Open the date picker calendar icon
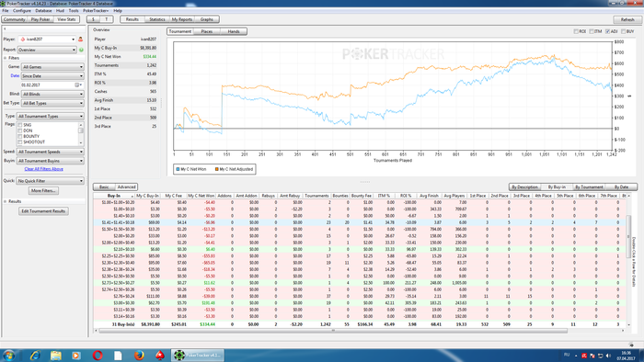Screen dimensions: 644x362 76,85
